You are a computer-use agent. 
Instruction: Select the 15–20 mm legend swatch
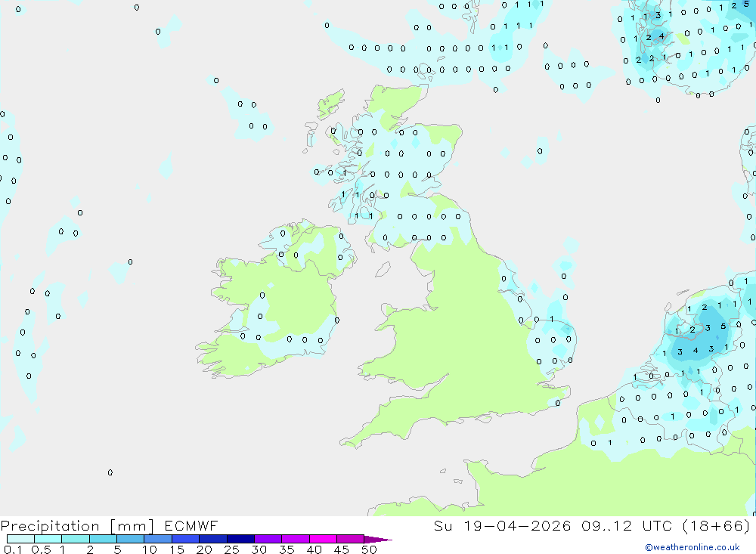(x=186, y=539)
